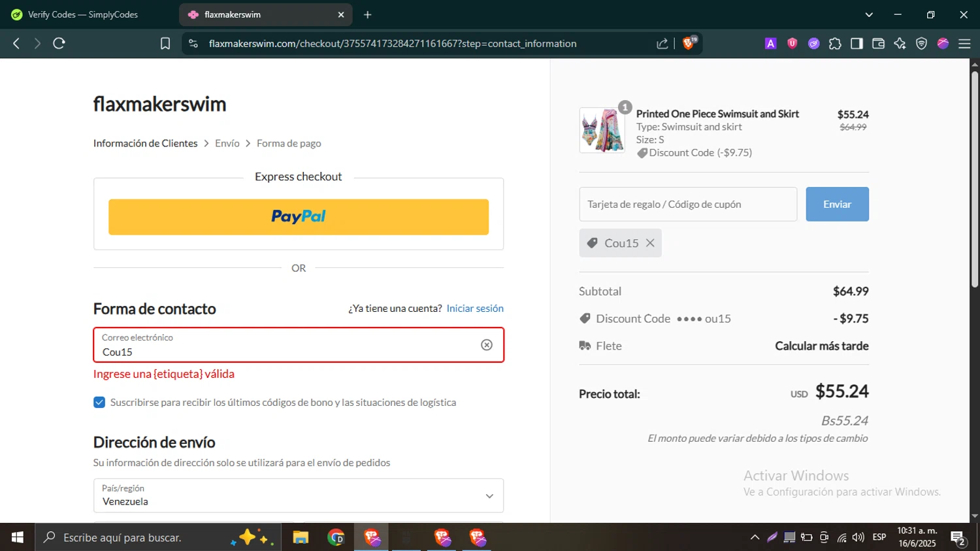This screenshot has width=980, height=551.
Task: Open the browser hamburger main menu
Action: (964, 43)
